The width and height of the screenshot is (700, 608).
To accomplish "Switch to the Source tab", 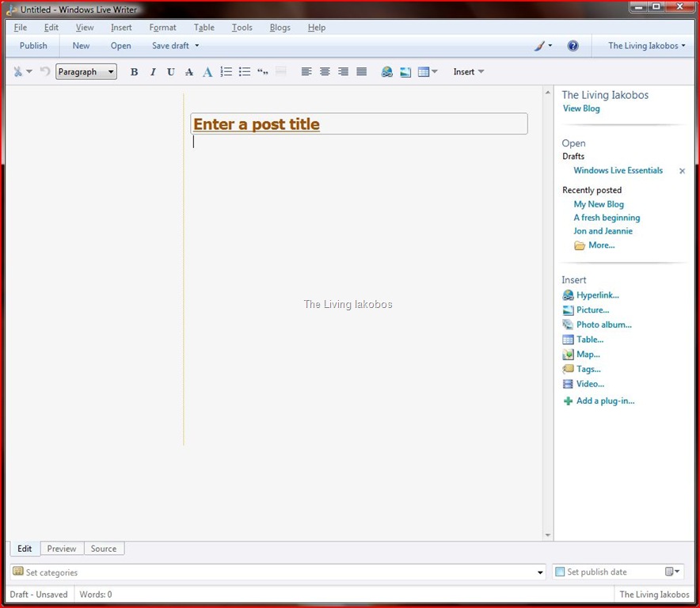I will point(104,549).
